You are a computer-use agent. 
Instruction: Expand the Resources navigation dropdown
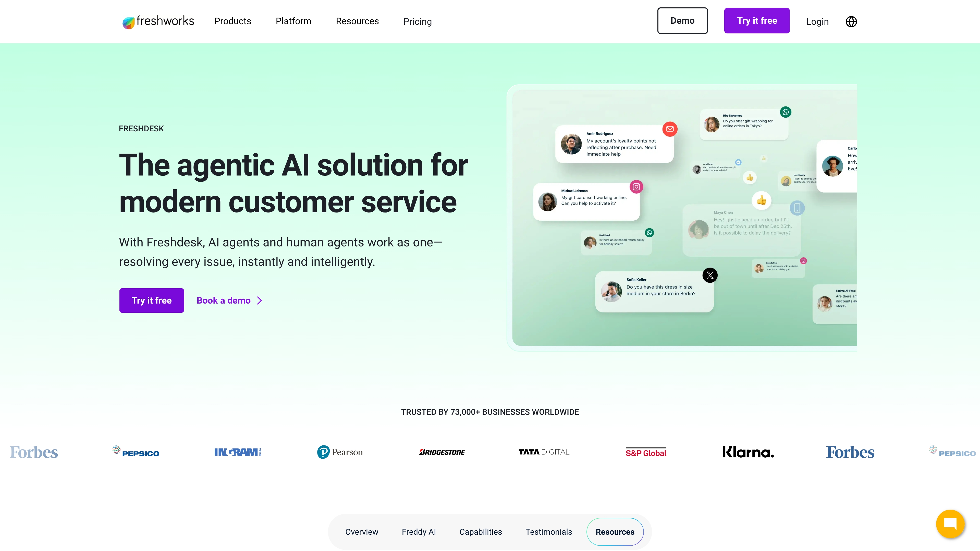tap(357, 21)
